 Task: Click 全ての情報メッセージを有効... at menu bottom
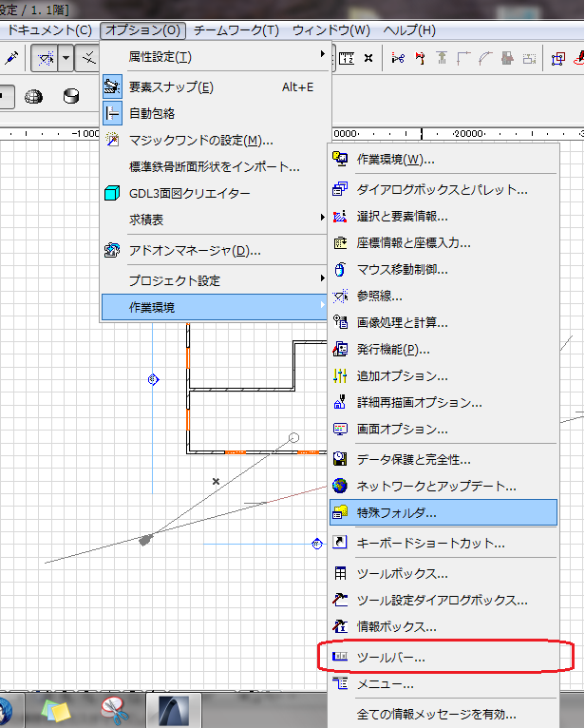coord(436,714)
